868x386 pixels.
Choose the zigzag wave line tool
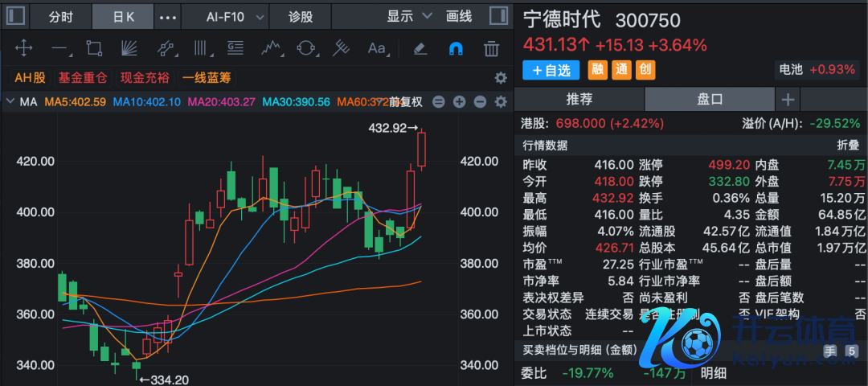(x=271, y=49)
